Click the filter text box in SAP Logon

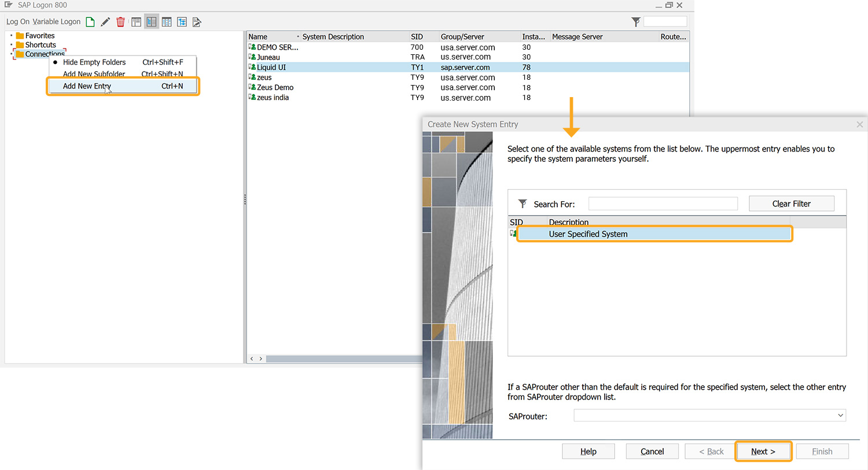pos(665,22)
